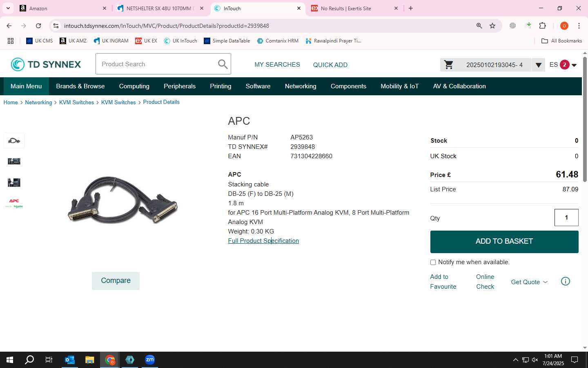588x368 pixels.
Task: Open All Bookmarks folder
Action: tap(561, 41)
